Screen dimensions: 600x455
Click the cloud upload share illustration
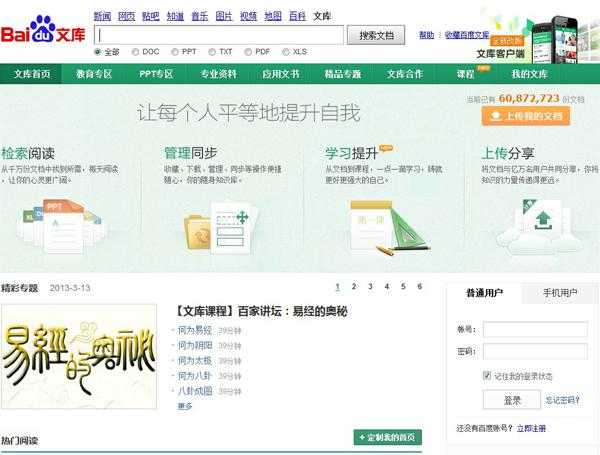(540, 227)
